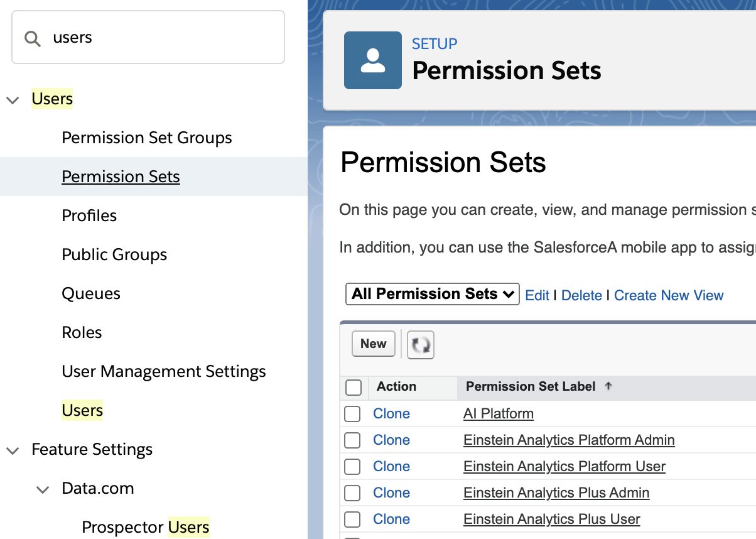Viewport: 756px width, 539px height.
Task: Click the sort arrow on Permission Set Label
Action: 608,386
